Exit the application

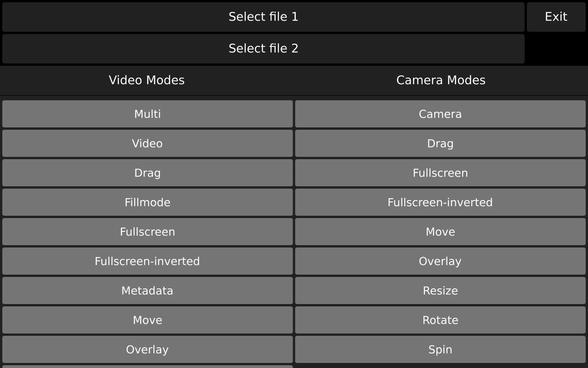pyautogui.click(x=556, y=17)
